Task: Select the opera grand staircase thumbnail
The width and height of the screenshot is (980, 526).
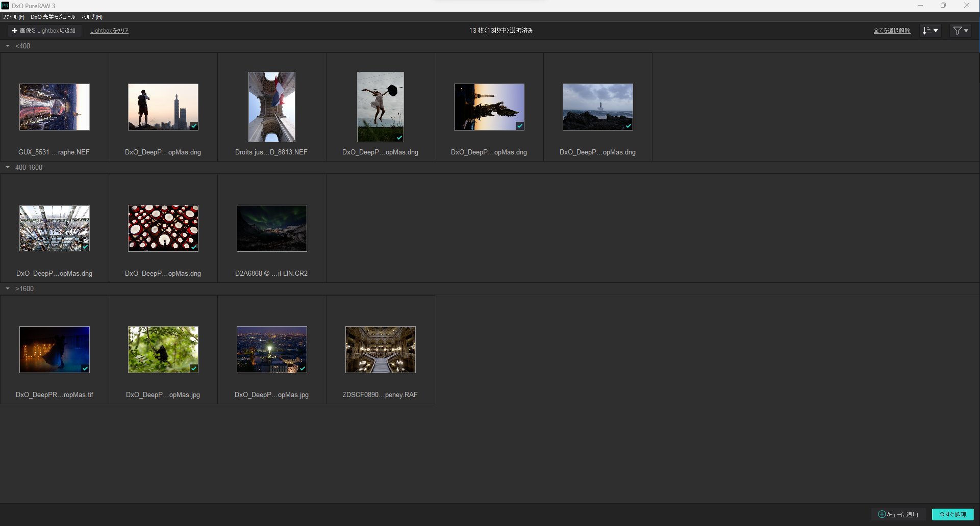Action: tap(381, 350)
